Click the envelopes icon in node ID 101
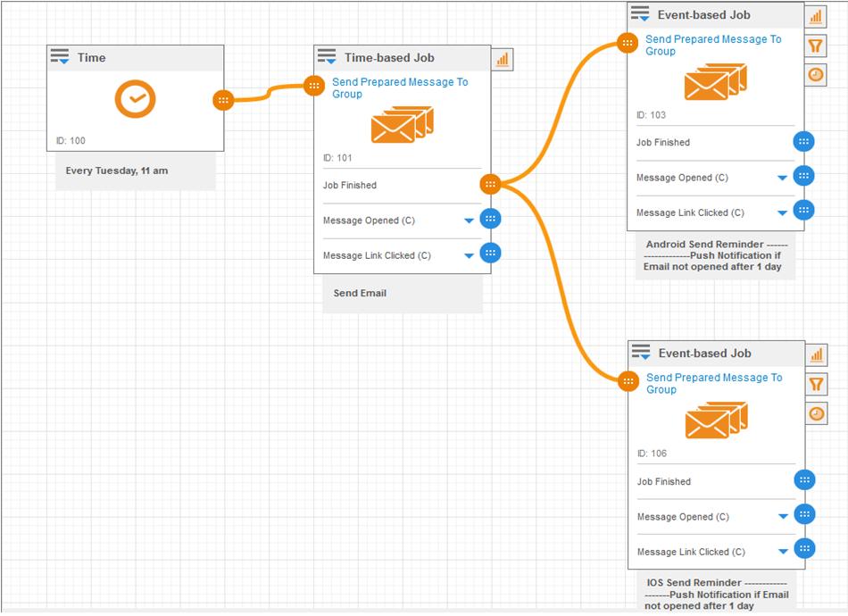Screen dimensions: 848x616 (403, 124)
